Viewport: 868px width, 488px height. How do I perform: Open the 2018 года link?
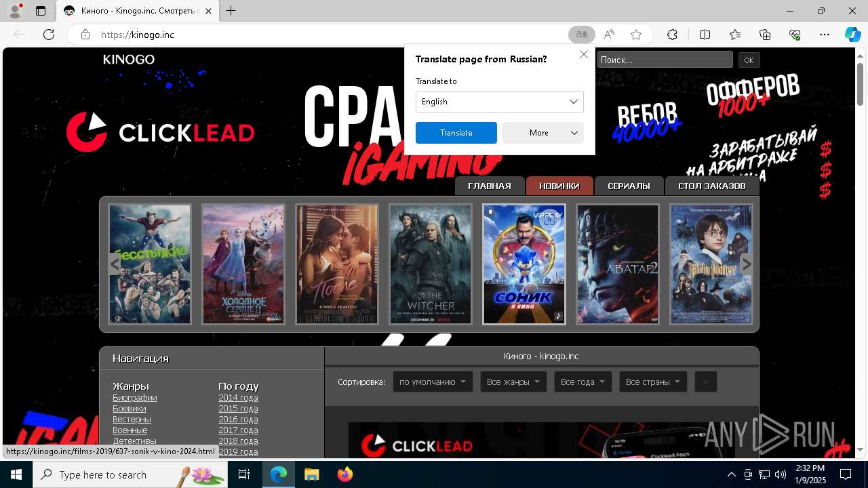tap(238, 441)
